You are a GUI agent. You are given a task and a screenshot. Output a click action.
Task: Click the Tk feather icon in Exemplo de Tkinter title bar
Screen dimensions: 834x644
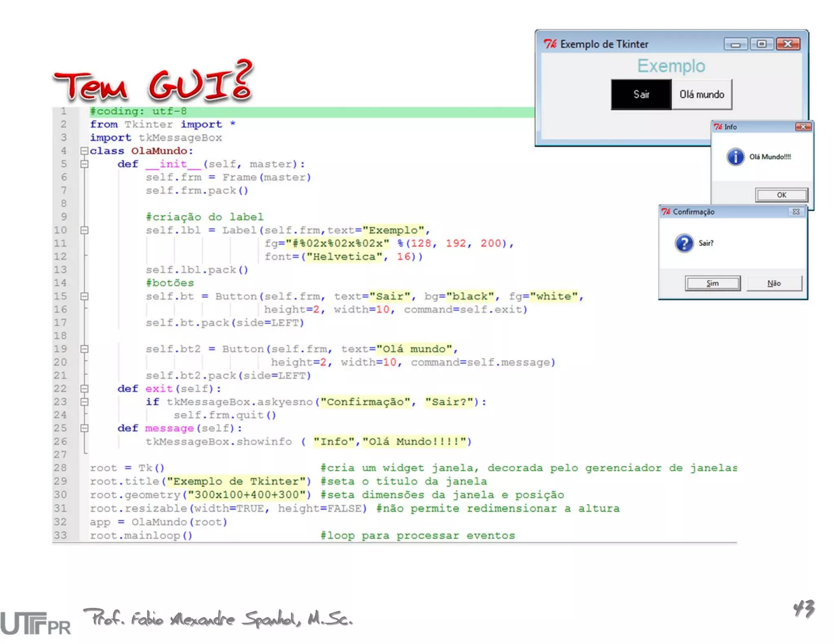(x=550, y=44)
